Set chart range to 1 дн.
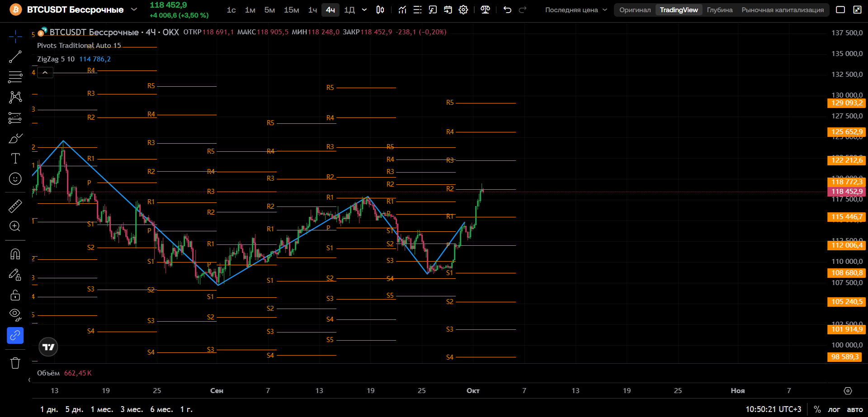Viewport: 868px width, 417px height. 49,409
